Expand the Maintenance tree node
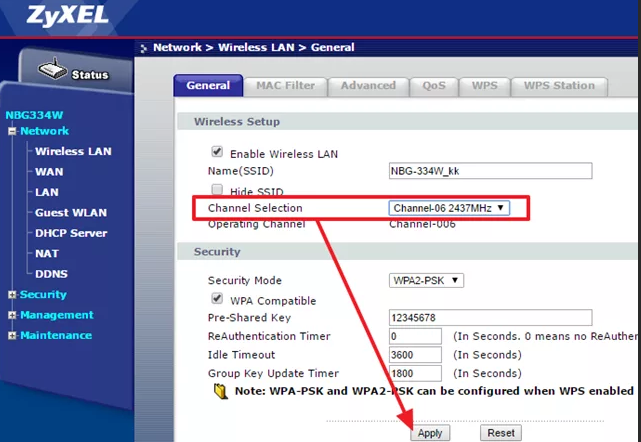Viewport: 641px width, 442px height. coord(12,335)
